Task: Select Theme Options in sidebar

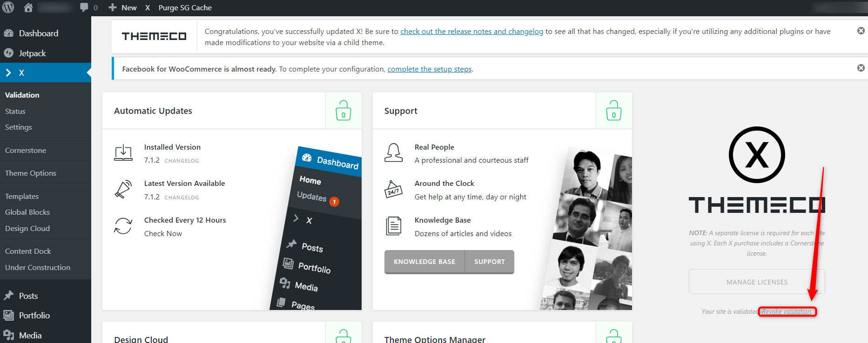Action: [31, 173]
